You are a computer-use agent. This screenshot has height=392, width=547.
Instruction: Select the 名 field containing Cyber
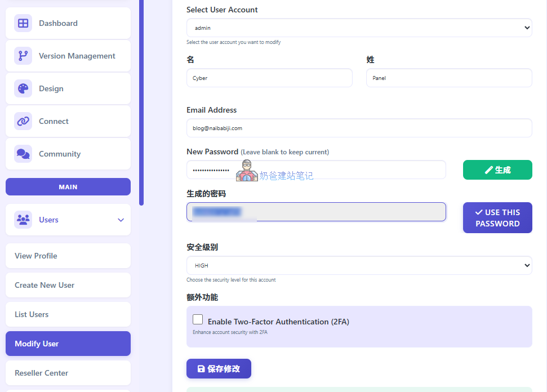coord(269,78)
